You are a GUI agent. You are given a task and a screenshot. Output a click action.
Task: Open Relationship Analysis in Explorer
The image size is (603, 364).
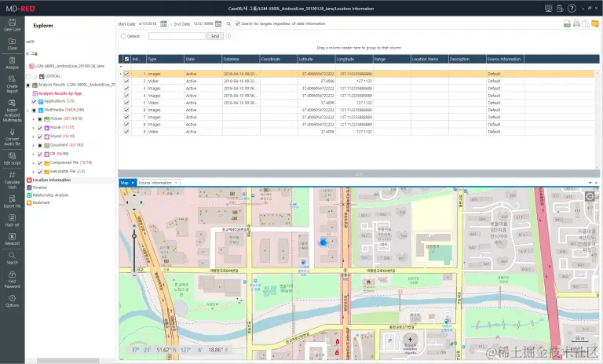coord(50,195)
